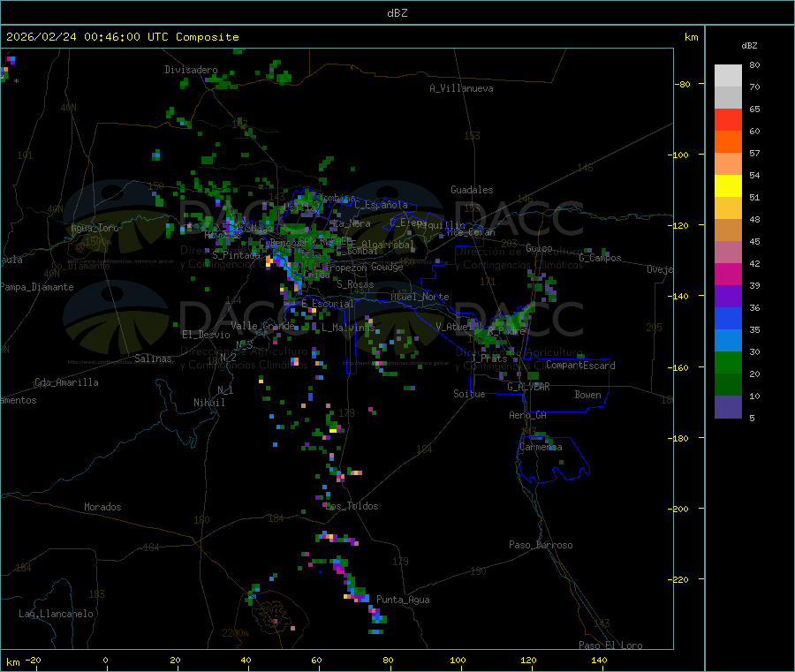
Task: Click the S_Rosas label
Action: [355, 284]
